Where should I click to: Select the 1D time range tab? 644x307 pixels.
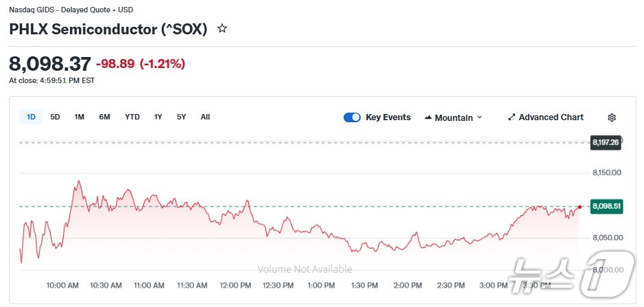click(31, 117)
